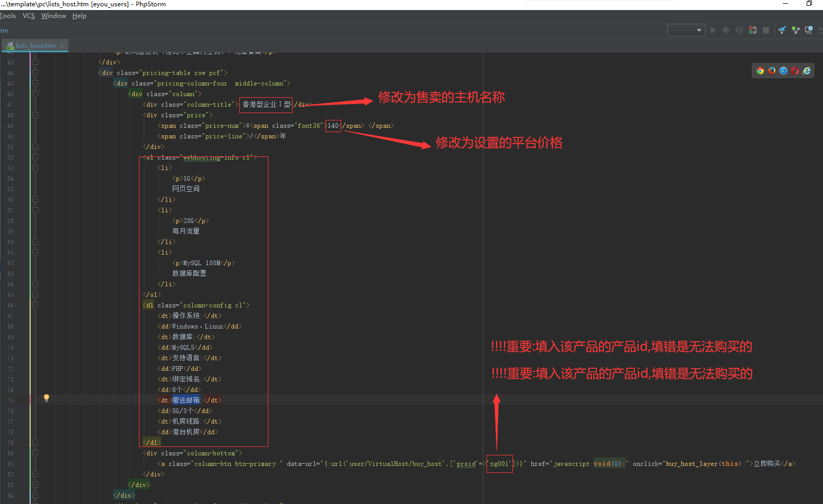Open preview in Safari browser icon
The image size is (823, 504).
tap(783, 71)
